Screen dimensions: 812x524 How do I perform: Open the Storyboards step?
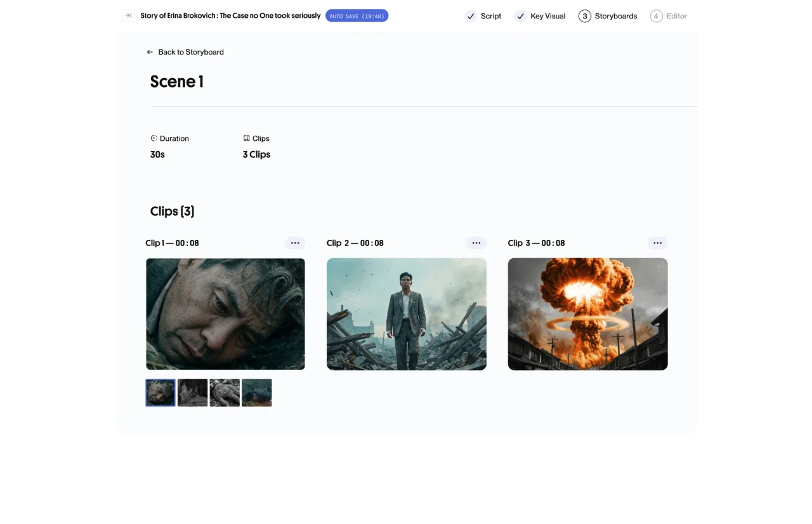click(x=608, y=16)
